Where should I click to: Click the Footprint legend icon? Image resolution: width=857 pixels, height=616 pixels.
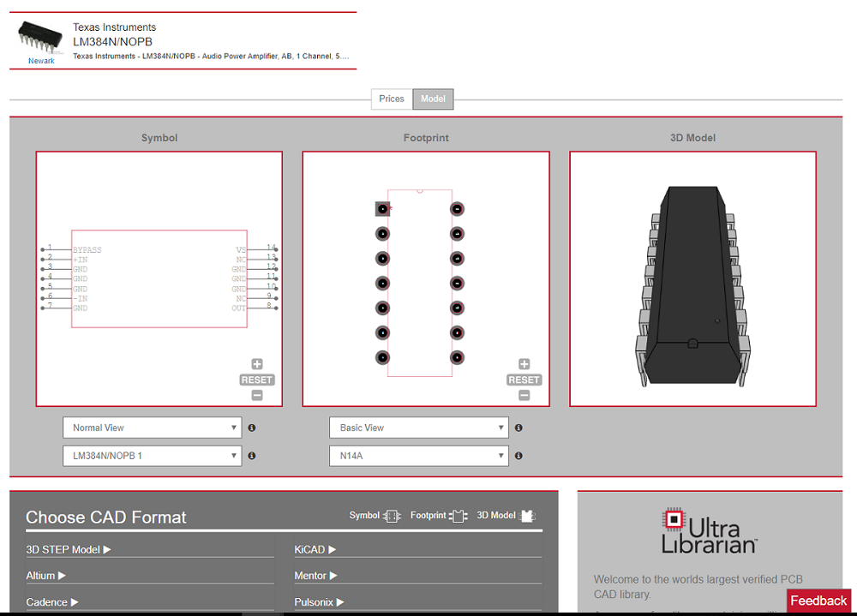coord(458,516)
